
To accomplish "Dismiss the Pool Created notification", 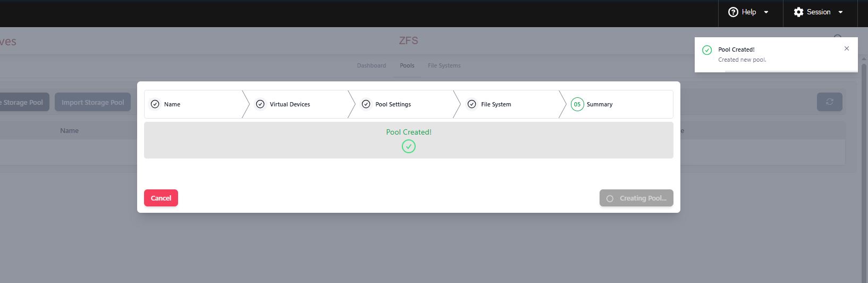I will pos(847,48).
